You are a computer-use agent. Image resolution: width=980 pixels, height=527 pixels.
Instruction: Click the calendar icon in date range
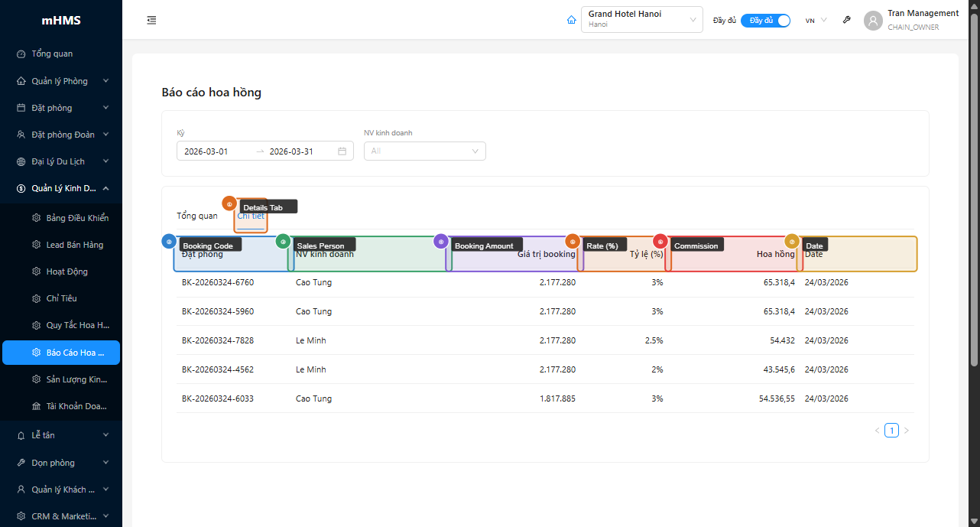(342, 151)
